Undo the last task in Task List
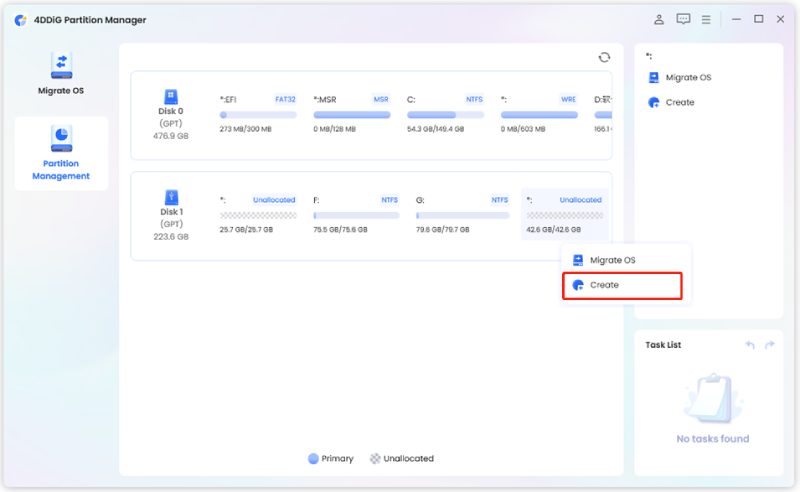Image resolution: width=800 pixels, height=492 pixels. point(749,345)
